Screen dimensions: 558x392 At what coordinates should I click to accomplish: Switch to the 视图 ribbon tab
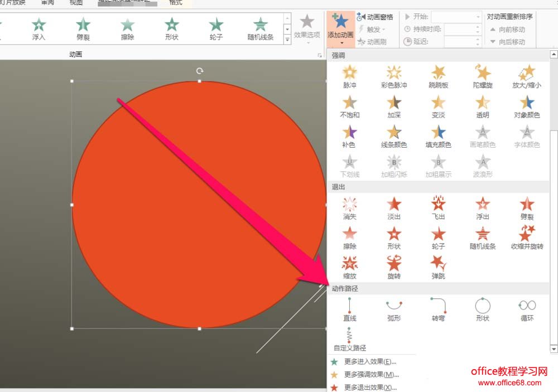click(x=76, y=2)
